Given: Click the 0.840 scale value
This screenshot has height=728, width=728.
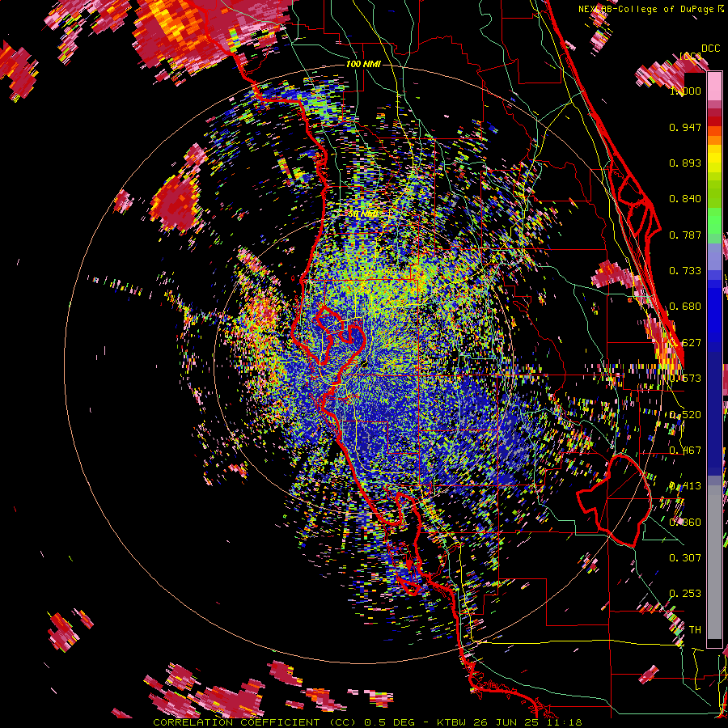Looking at the screenshot, I should (x=685, y=199).
